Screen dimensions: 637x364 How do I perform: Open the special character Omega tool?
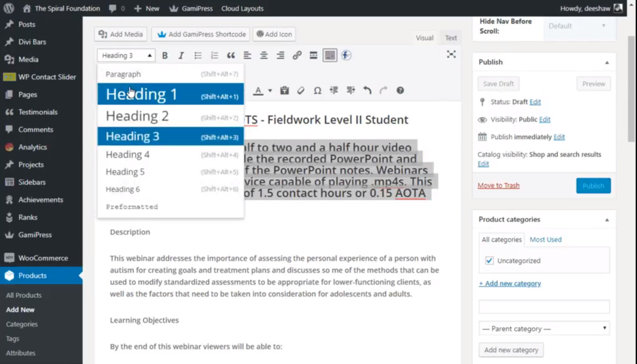point(317,90)
